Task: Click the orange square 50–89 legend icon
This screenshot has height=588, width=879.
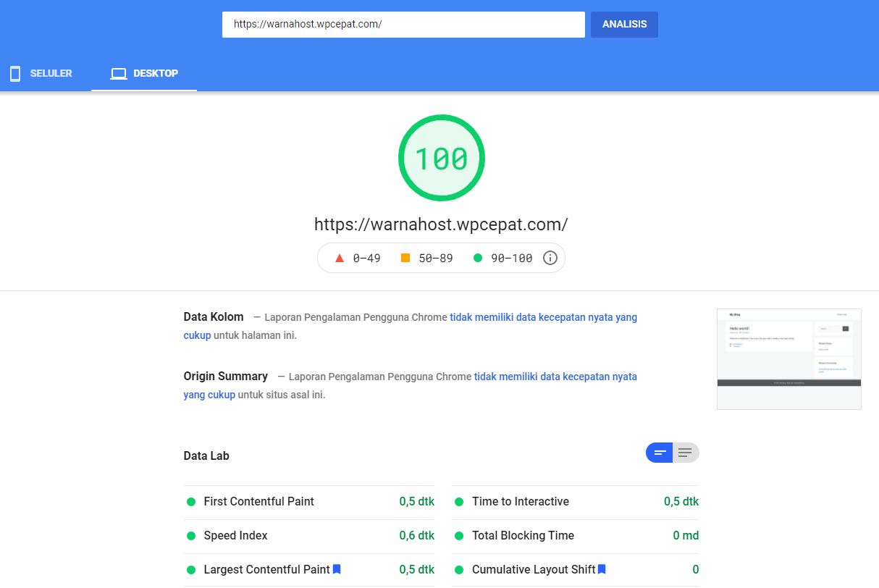Action: point(405,258)
